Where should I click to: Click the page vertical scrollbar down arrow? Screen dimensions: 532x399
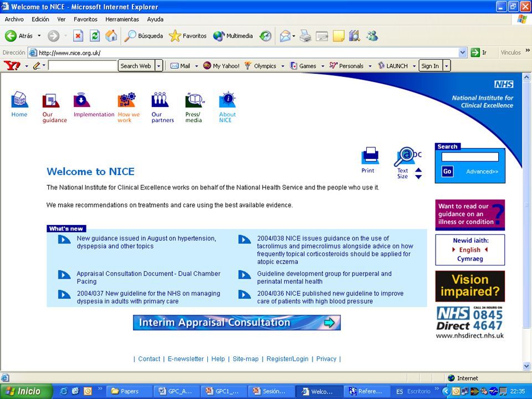coord(526,366)
